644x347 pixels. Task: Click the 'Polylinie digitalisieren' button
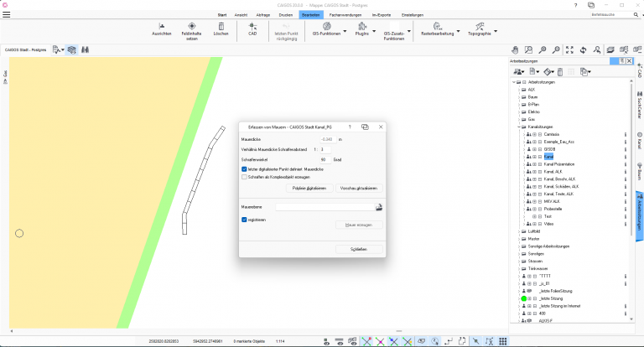click(x=309, y=188)
